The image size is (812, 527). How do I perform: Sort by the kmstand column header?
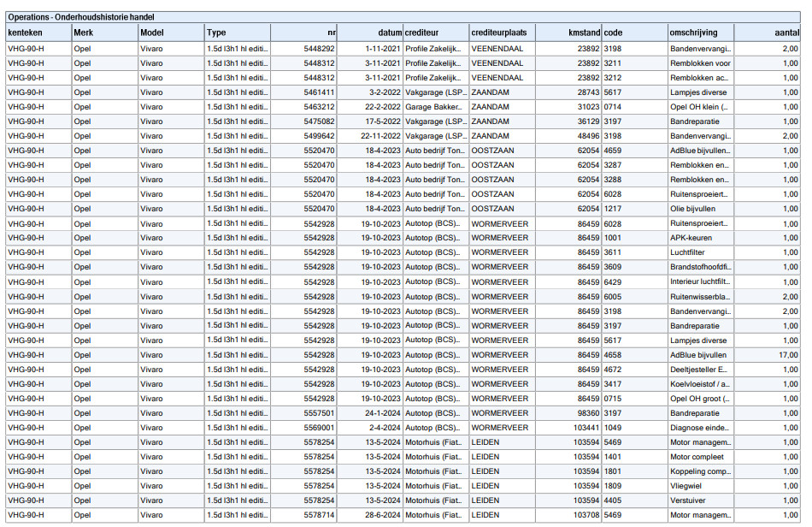coord(568,33)
